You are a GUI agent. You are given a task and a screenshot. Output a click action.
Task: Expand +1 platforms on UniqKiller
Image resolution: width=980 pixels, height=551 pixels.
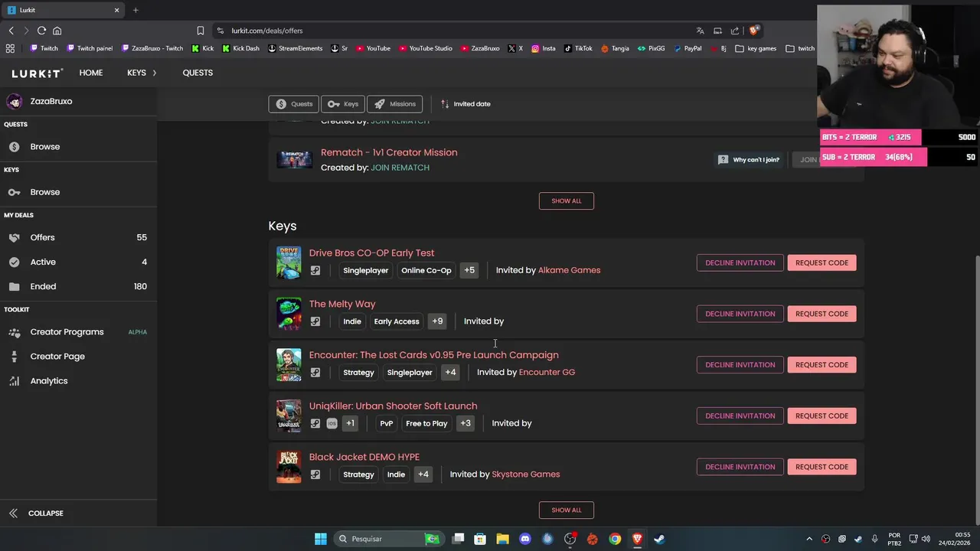coord(350,423)
